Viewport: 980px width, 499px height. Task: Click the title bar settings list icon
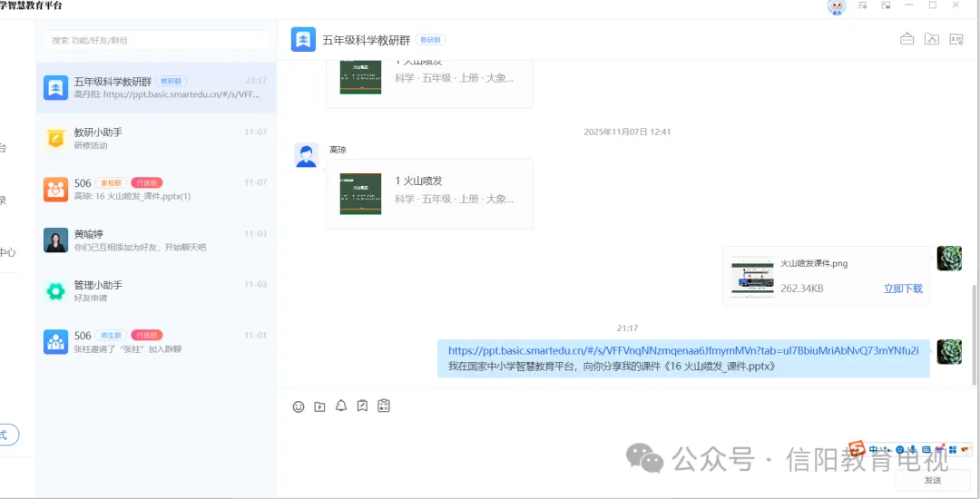point(863,5)
